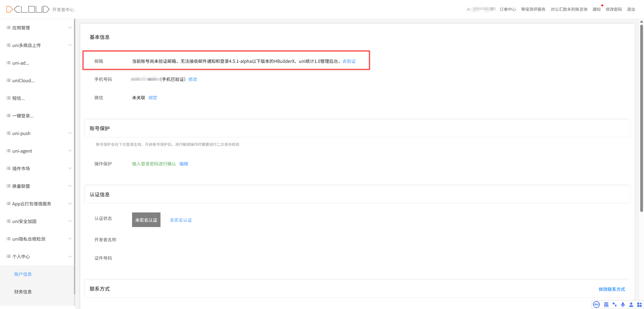Open IME toolbox grid icon
This screenshot has width=644, height=309.
pos(639,305)
